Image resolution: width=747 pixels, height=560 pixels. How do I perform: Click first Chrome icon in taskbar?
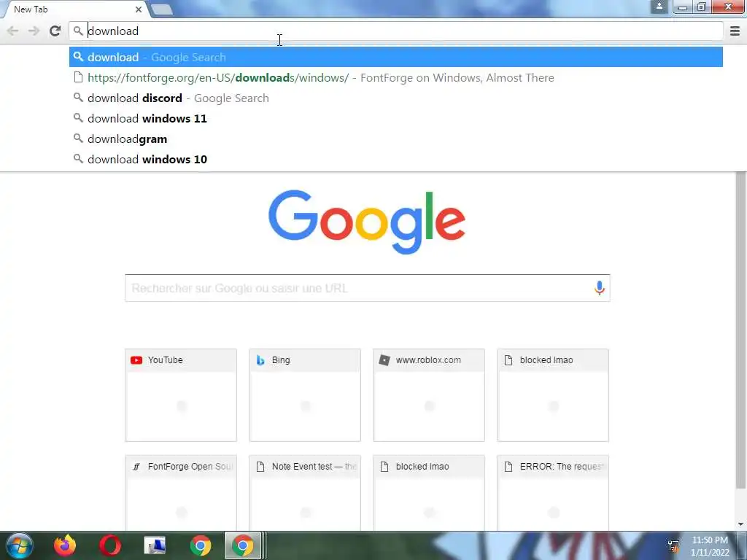[x=201, y=545]
